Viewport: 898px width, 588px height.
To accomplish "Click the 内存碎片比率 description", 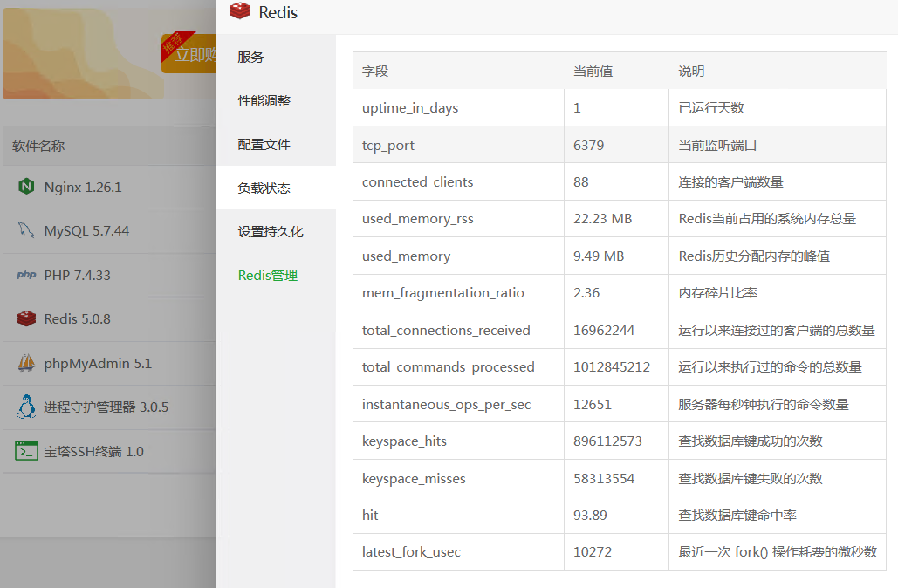I will (717, 292).
